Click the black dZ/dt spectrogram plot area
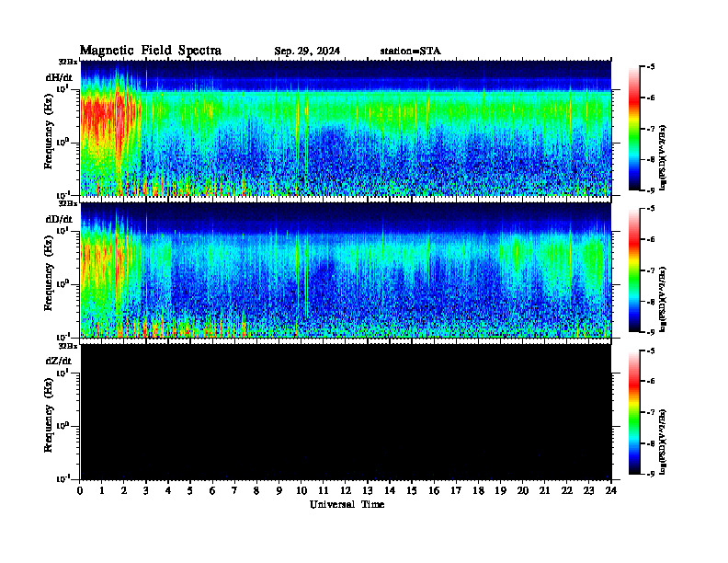 pyautogui.click(x=346, y=412)
